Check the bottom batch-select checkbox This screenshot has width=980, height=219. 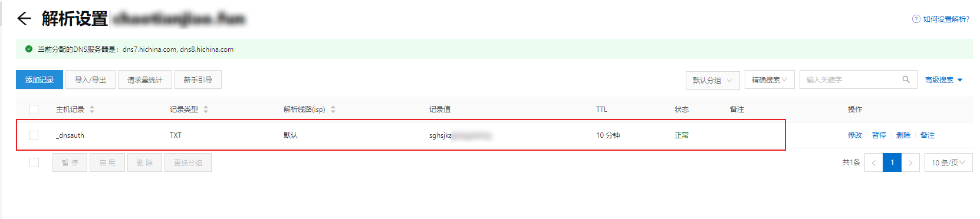tap(34, 162)
